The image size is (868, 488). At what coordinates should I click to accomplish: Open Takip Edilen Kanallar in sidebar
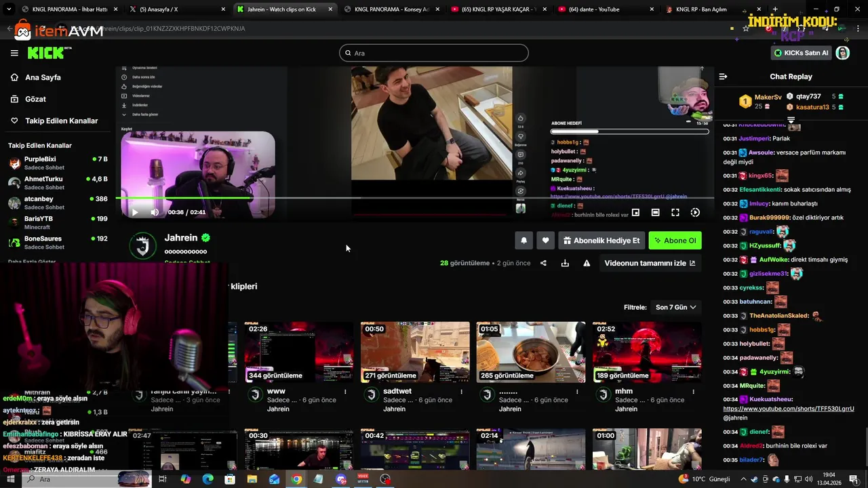61,121
